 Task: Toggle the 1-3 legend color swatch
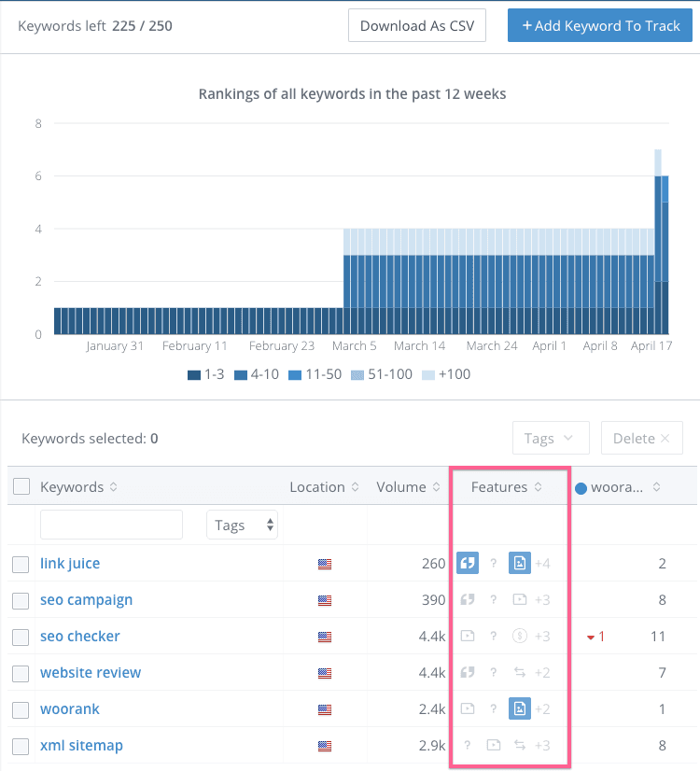pos(194,374)
